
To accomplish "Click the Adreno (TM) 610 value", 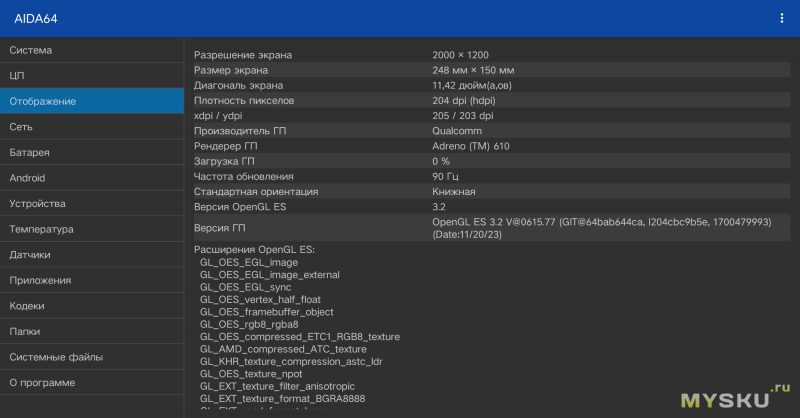I will coord(471,146).
